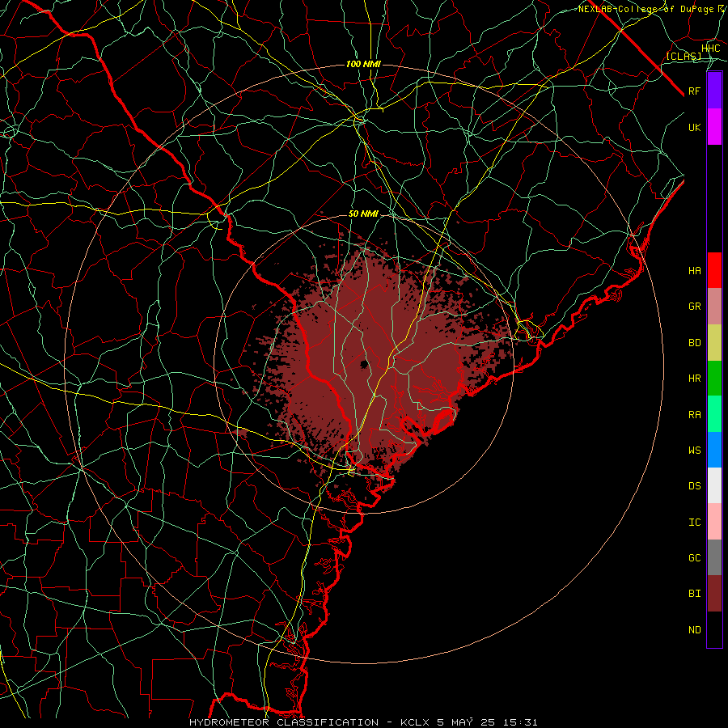Click the black radar site dot
This screenshot has width=728, height=728.
tap(364, 363)
